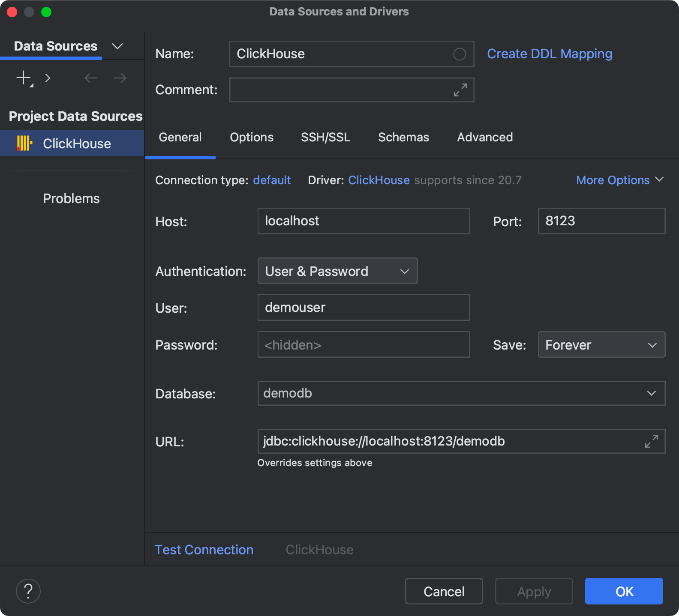Open the Data Sources dropdown chevron
679x616 pixels.
tap(117, 46)
